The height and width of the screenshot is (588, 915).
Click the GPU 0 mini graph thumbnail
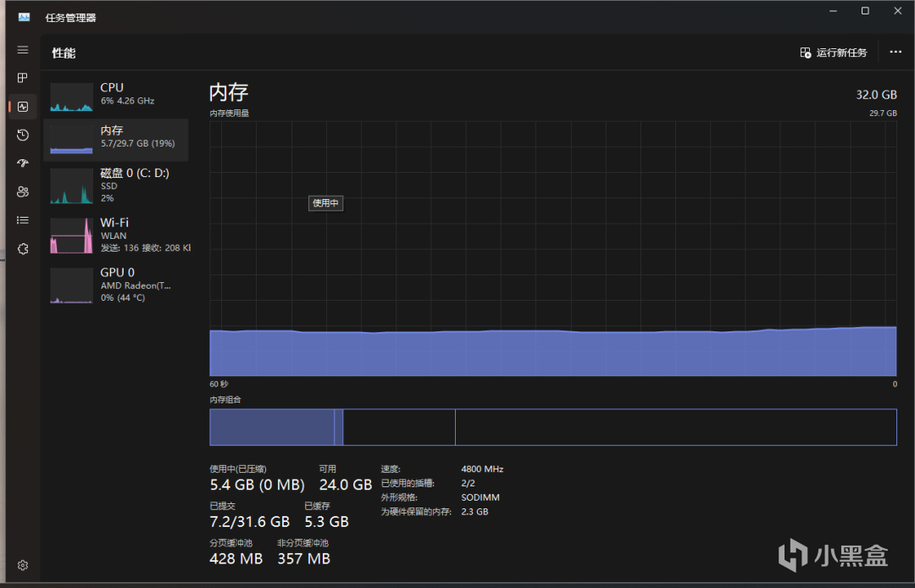pos(71,286)
